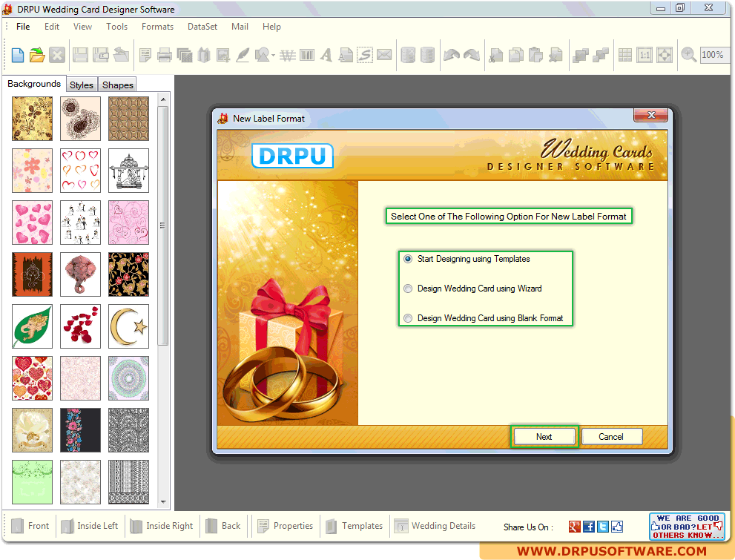The height and width of the screenshot is (560, 735).
Task: Click the New document icon in toolbar
Action: pos(18,55)
